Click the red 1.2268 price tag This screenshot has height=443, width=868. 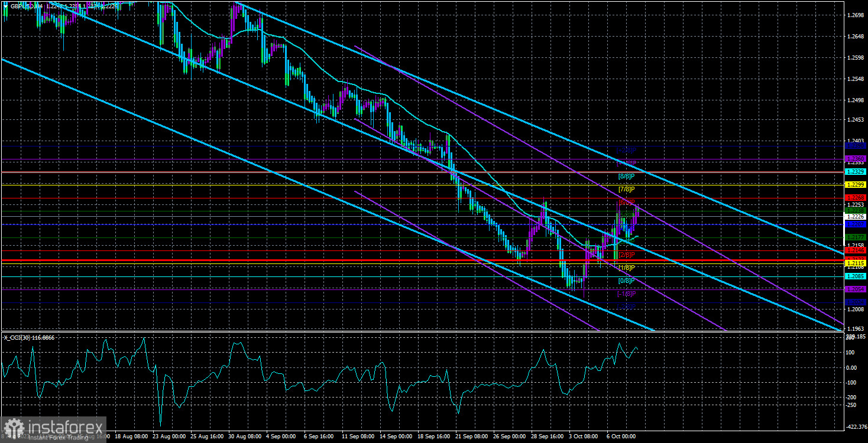[x=856, y=197]
